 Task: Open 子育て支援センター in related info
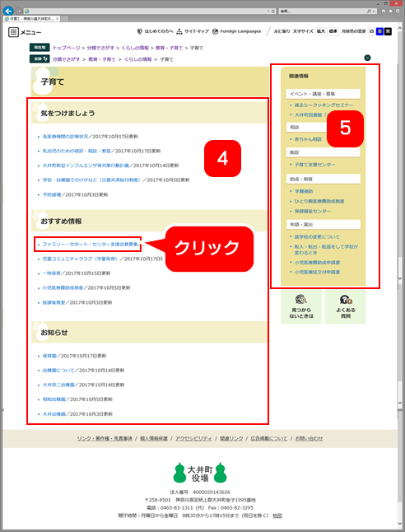coord(314,165)
